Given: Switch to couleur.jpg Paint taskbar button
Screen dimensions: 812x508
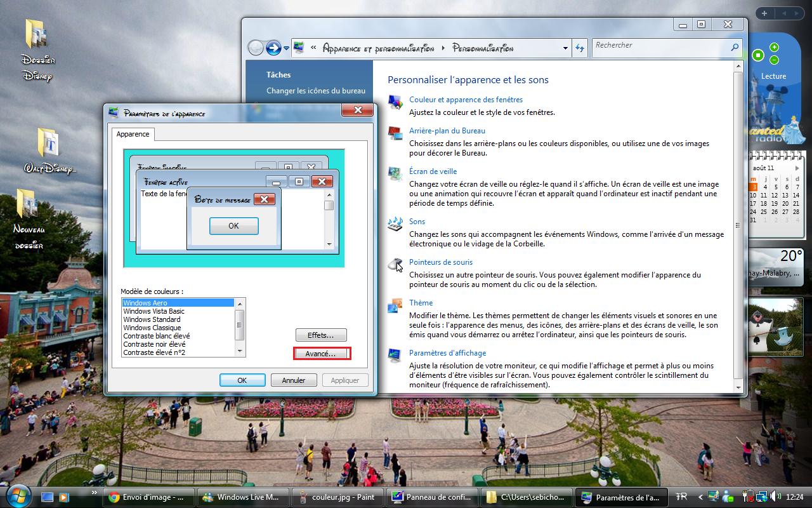Looking at the screenshot, I should point(337,497).
